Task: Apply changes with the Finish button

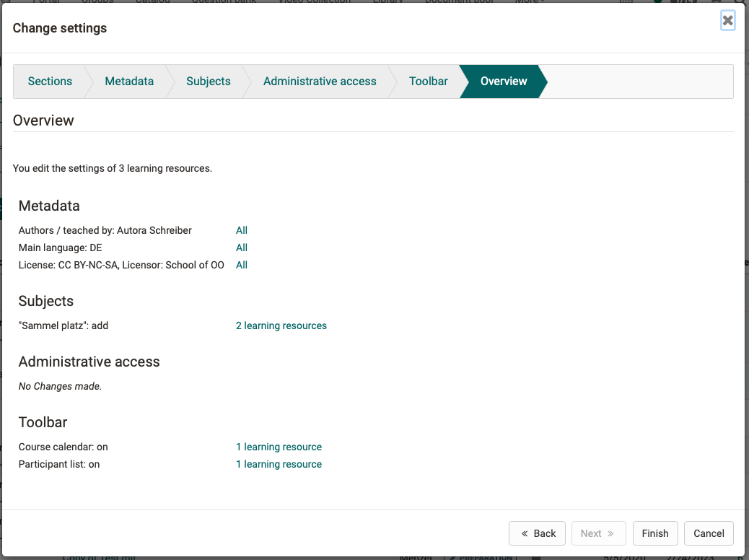Action: [654, 533]
